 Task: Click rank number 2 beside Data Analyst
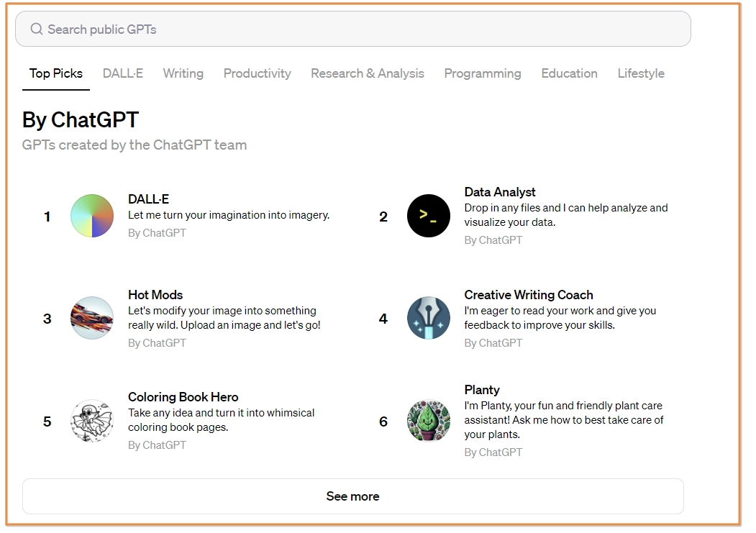coord(383,217)
